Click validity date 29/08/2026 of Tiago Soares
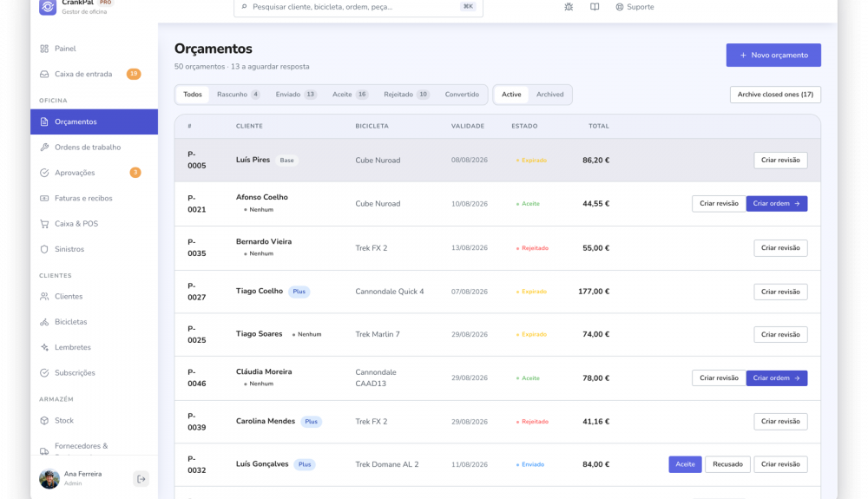Screen dimensions: 868x499 [470, 334]
